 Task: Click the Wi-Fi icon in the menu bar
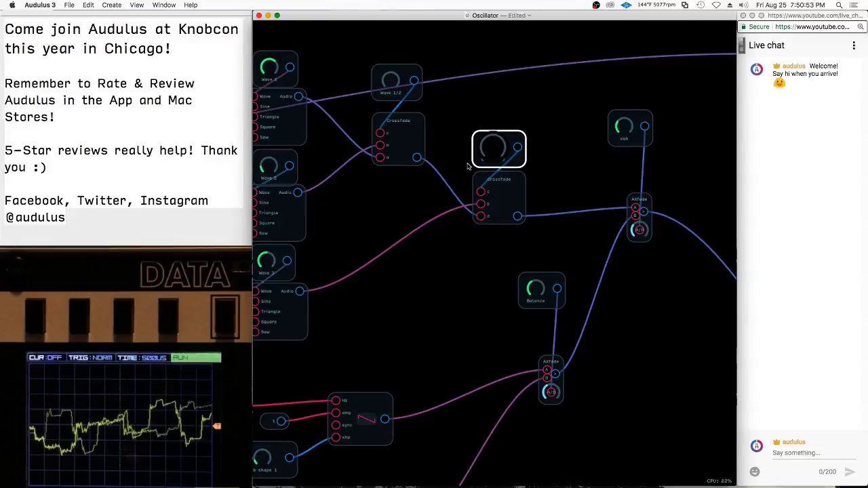click(x=716, y=5)
